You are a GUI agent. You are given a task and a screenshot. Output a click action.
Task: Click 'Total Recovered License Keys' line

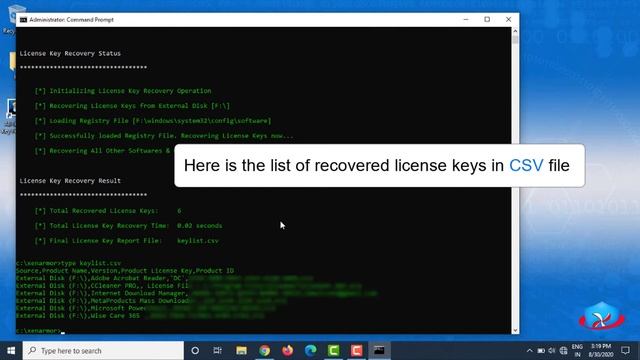tap(108, 211)
